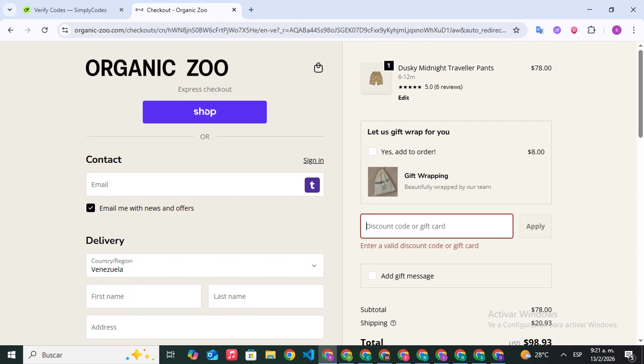Expand the Country/Region dropdown
644x364 pixels.
205,266
